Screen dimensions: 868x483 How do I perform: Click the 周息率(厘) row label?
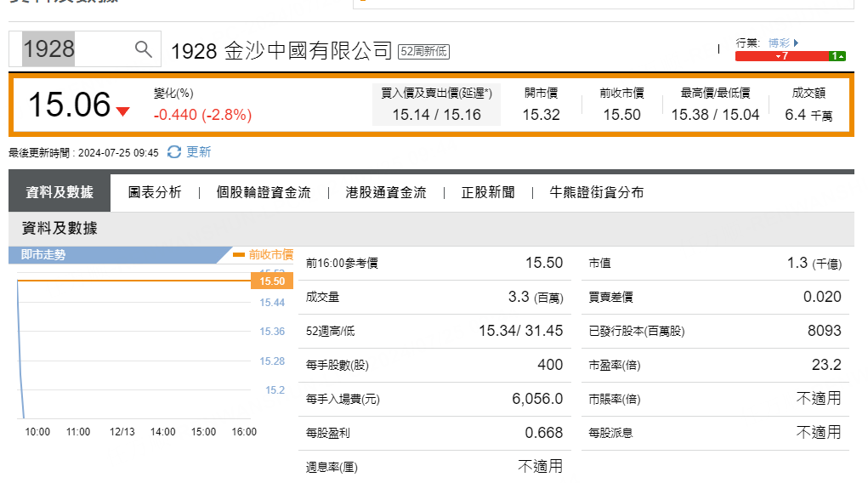(332, 467)
